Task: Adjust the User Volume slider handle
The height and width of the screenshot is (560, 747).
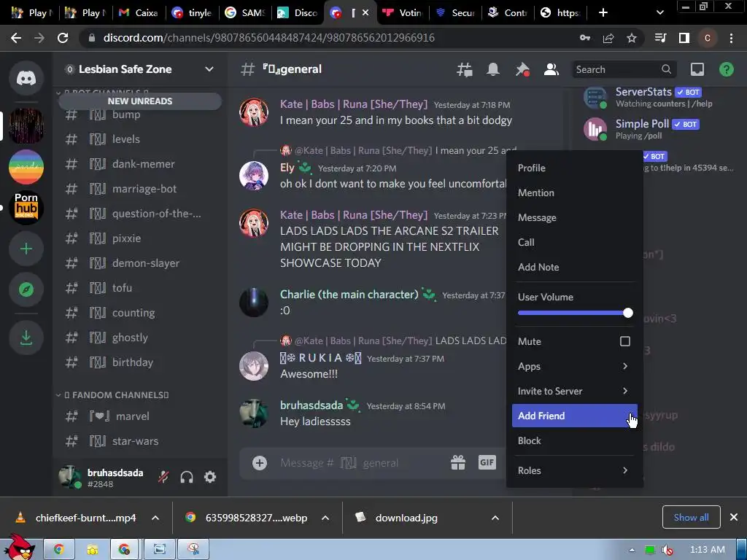Action: pyautogui.click(x=628, y=313)
